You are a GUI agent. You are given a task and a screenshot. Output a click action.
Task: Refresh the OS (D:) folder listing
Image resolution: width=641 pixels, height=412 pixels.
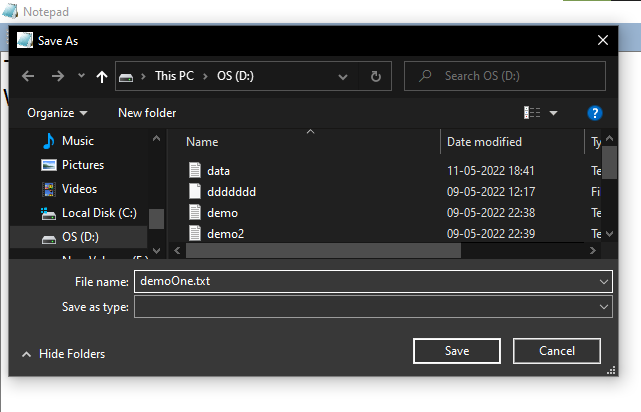(376, 76)
